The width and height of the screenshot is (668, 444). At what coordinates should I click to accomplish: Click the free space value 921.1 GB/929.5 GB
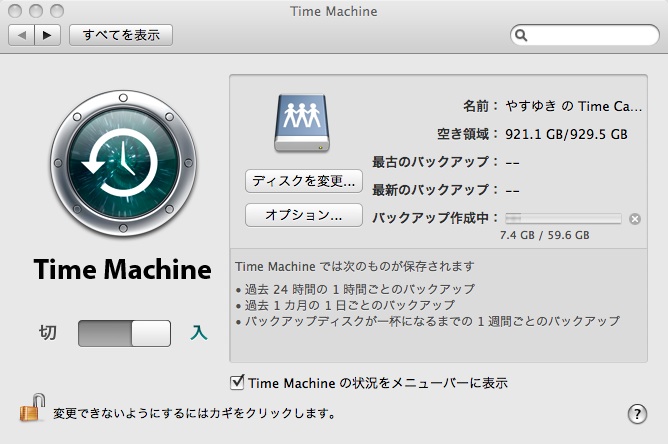coord(566,134)
